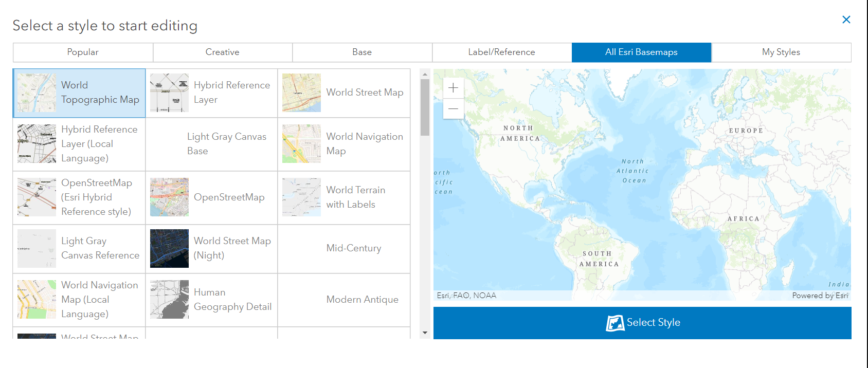This screenshot has height=368, width=868.
Task: Pick the World Street Map thumbnail
Action: click(301, 93)
